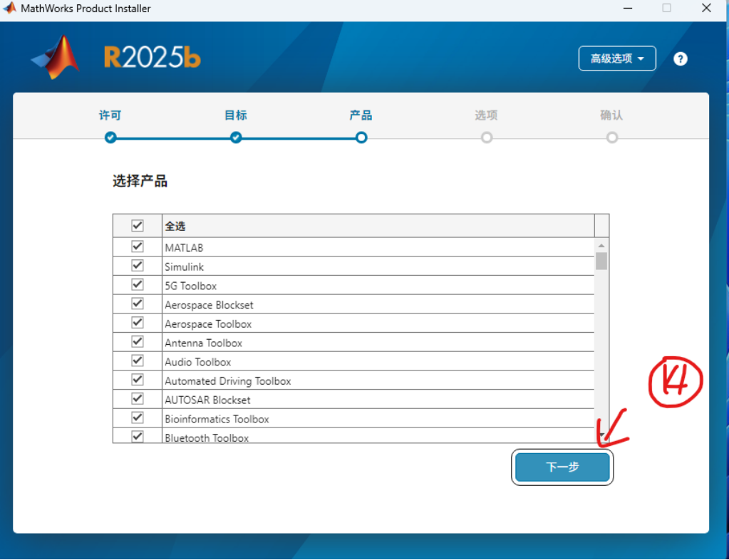
Task: Select the 产品 step
Action: [x=361, y=115]
